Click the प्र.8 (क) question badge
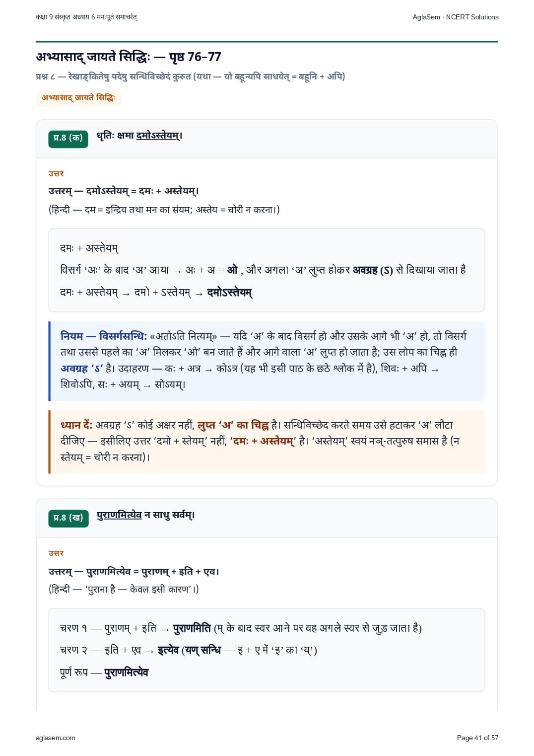 [68, 139]
